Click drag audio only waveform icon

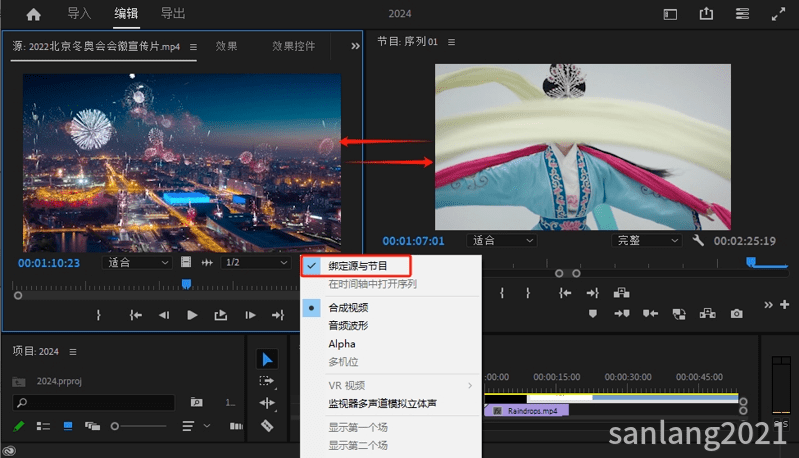tap(207, 262)
